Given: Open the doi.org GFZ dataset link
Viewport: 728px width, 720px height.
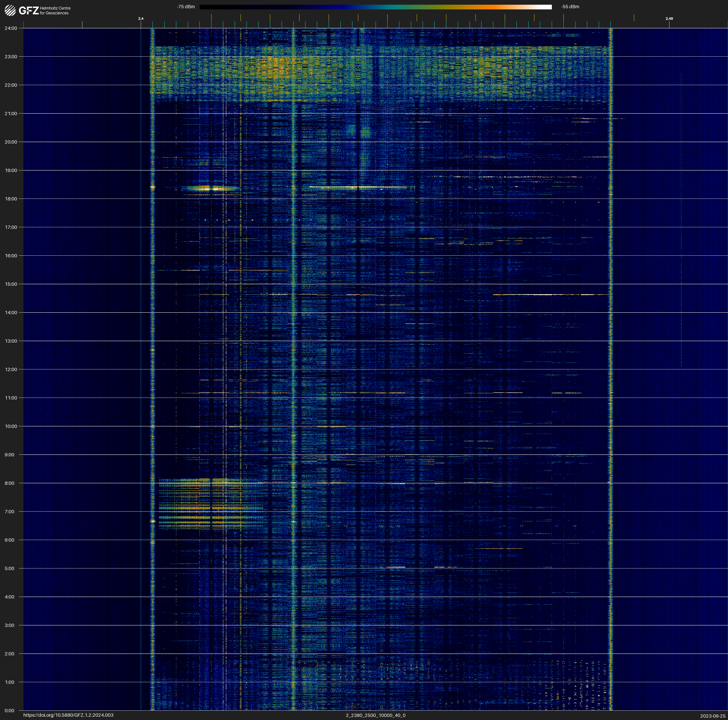Looking at the screenshot, I should [68, 715].
